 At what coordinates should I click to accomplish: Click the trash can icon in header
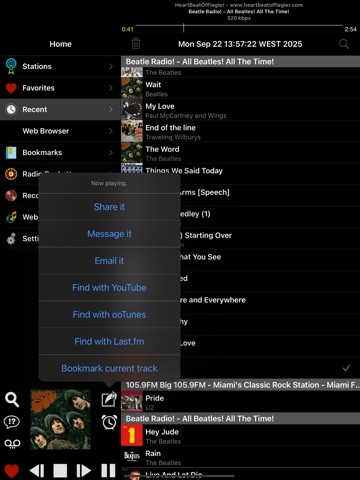tap(136, 44)
